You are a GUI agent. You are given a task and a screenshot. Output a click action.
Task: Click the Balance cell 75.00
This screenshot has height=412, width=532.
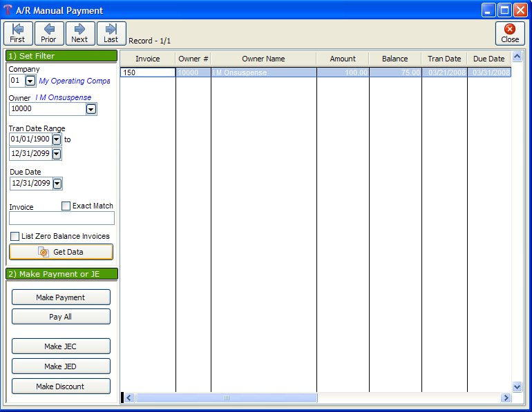(395, 72)
